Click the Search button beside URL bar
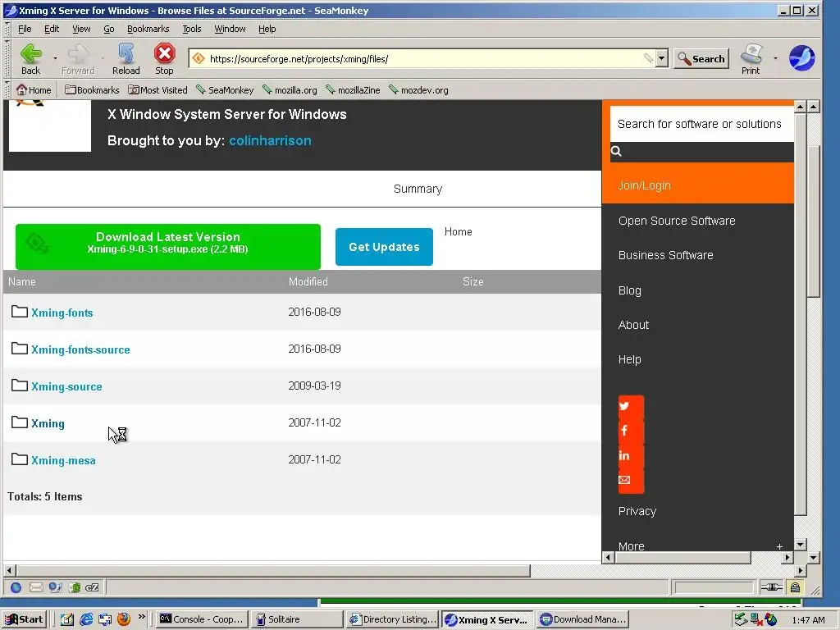Screen dimensions: 840x630 [x=701, y=58]
